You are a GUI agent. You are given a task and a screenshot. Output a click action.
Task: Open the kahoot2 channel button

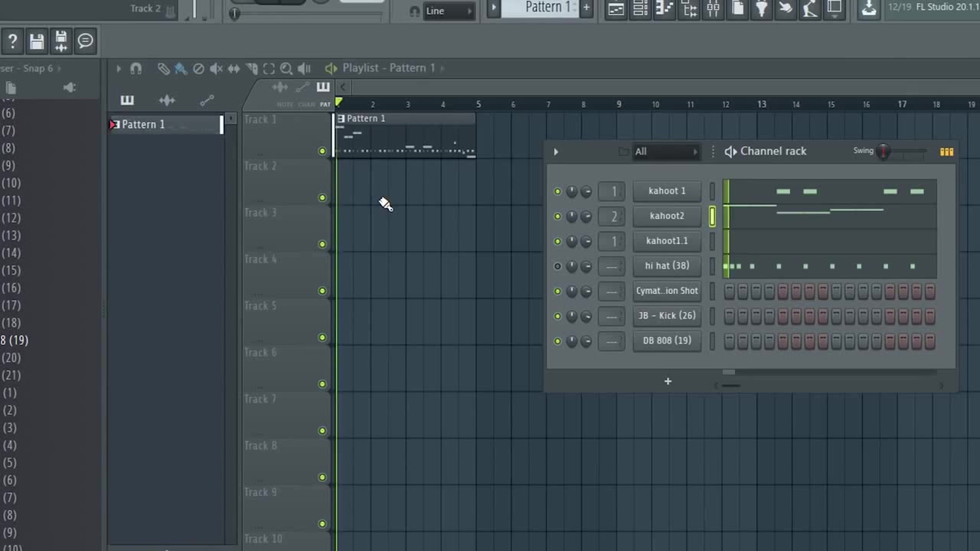667,216
